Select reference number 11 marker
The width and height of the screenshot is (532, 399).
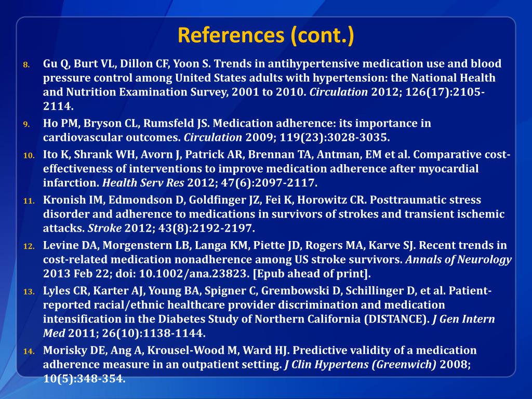tap(29, 201)
